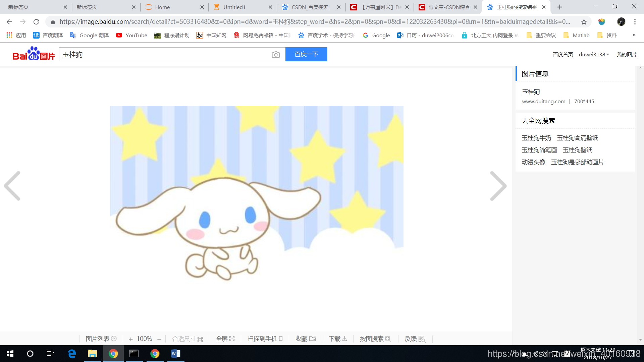Click 合适尺寸 fit size option
This screenshot has width=644, height=362.
click(187, 339)
